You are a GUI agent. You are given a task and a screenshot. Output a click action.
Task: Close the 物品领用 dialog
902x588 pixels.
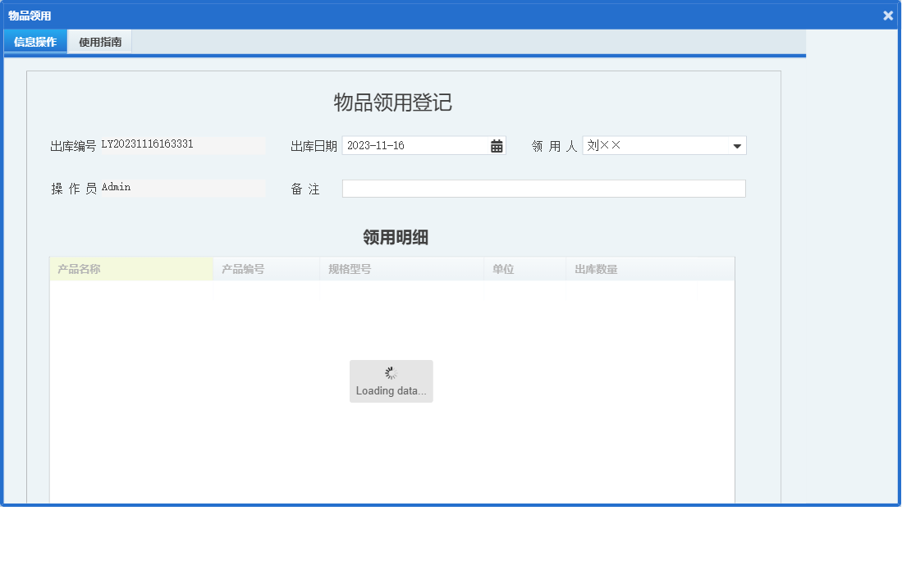(887, 15)
